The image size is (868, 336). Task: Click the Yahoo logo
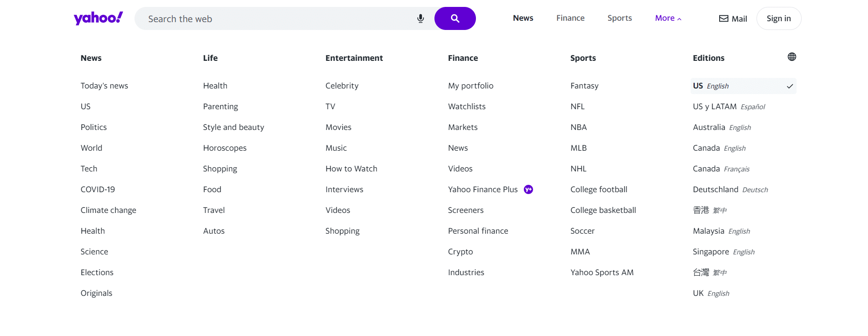point(98,18)
